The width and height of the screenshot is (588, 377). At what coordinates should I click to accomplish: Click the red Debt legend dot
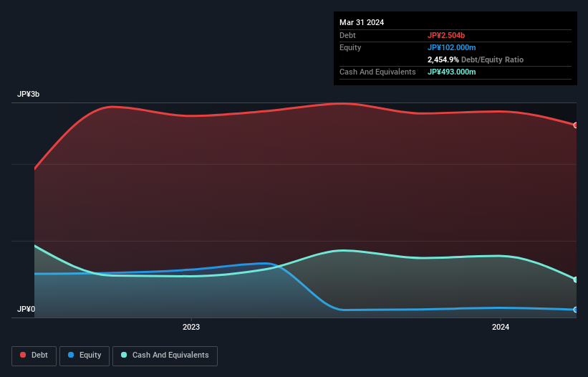23,355
